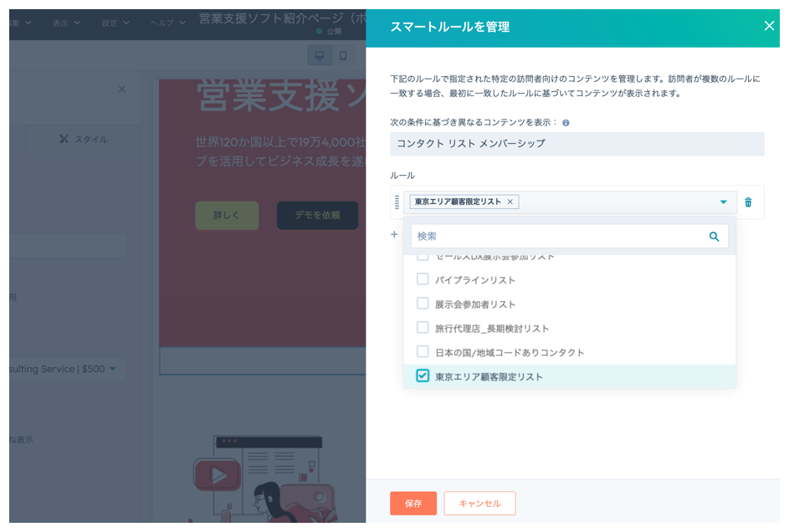
Task: Click the info icon beside the condition label
Action: (x=566, y=123)
